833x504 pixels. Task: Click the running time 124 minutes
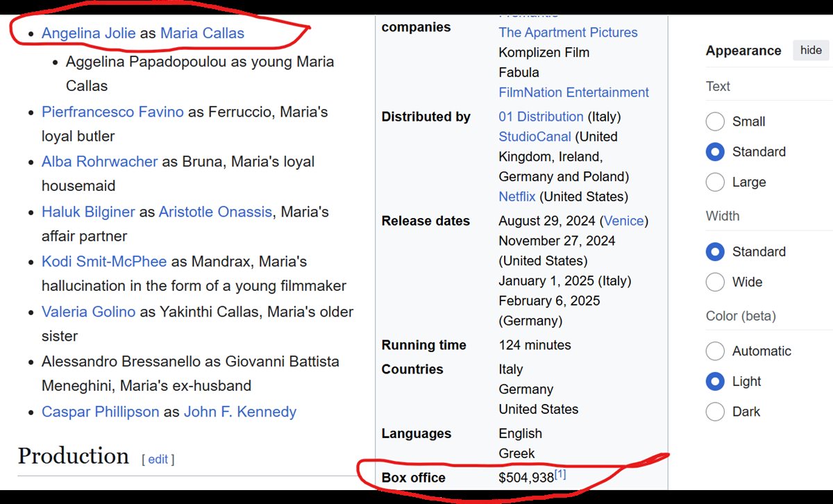(x=535, y=345)
